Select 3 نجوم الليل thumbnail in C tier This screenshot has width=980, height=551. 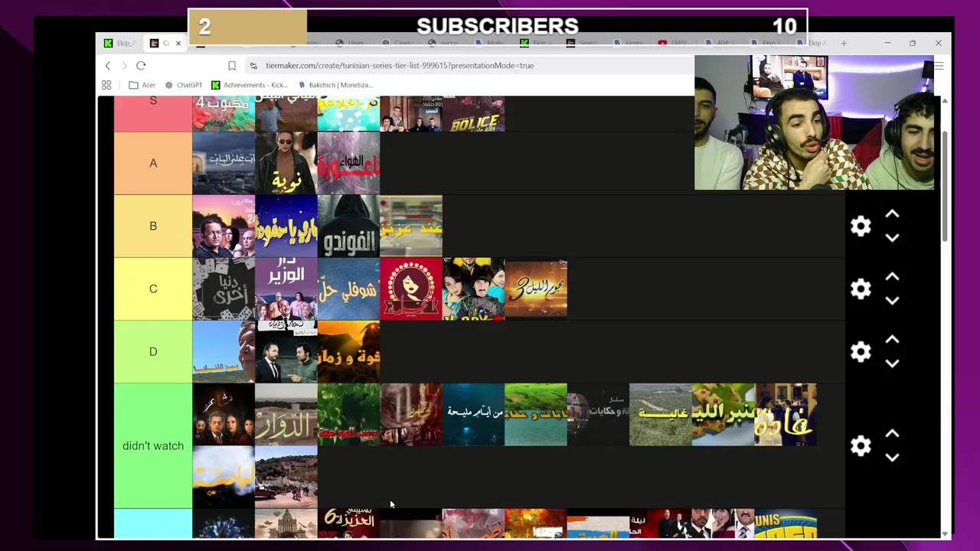(536, 289)
